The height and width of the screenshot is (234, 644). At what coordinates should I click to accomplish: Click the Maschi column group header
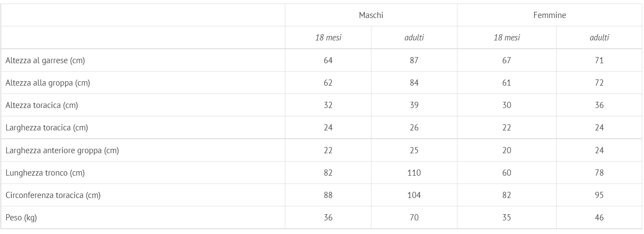[x=371, y=15]
